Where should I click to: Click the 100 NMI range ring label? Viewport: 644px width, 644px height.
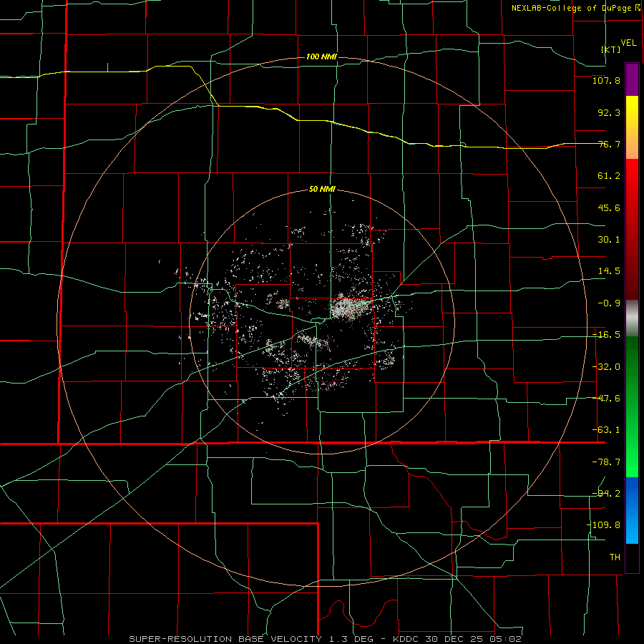(321, 57)
